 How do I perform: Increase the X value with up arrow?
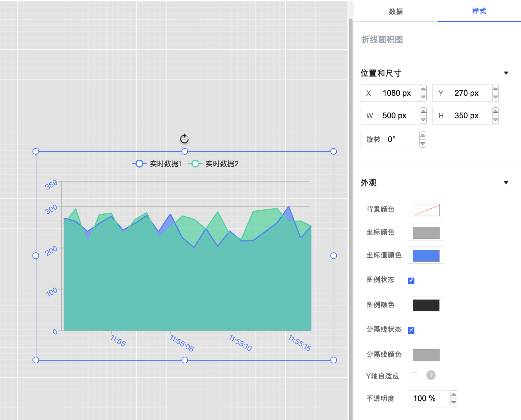click(x=423, y=89)
